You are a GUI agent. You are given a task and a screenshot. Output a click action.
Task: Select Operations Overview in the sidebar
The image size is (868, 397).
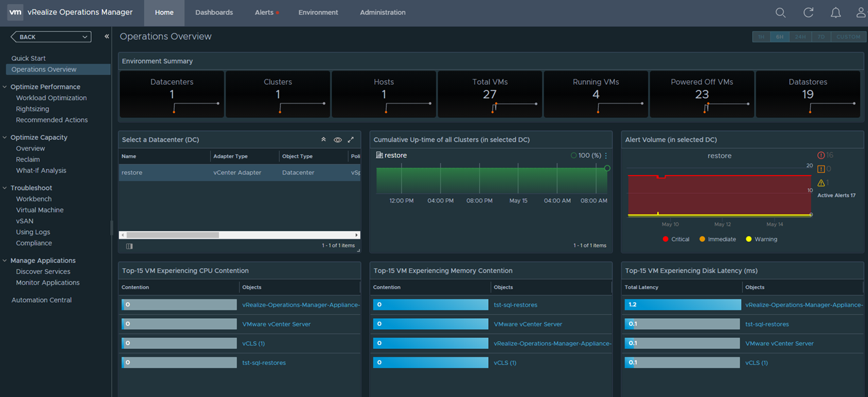coord(58,69)
